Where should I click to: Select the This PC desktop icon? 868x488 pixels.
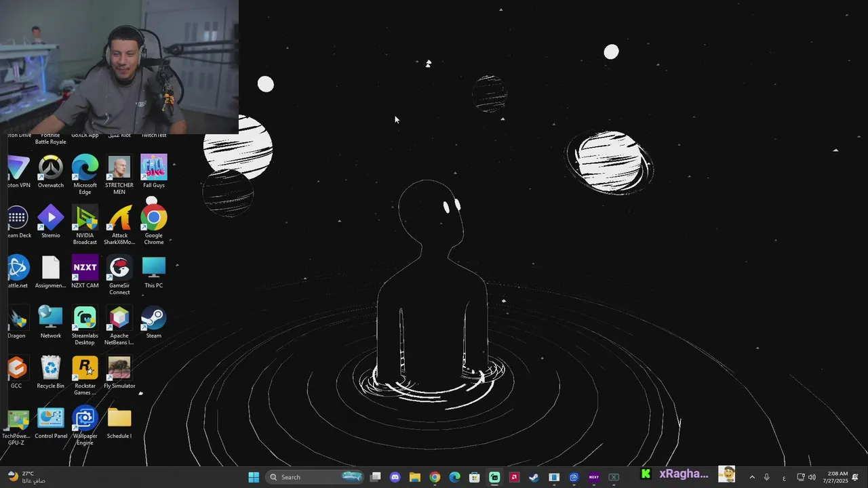[154, 272]
